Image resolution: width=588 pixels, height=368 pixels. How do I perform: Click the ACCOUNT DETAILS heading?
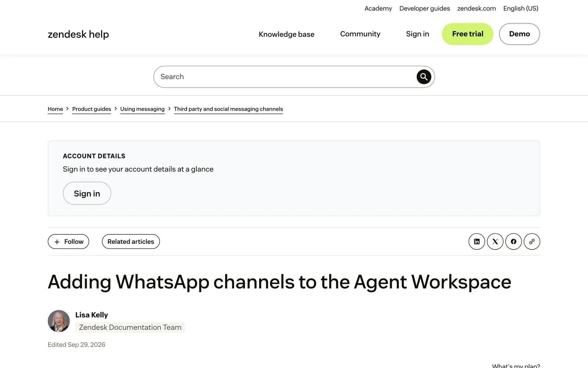tap(94, 156)
